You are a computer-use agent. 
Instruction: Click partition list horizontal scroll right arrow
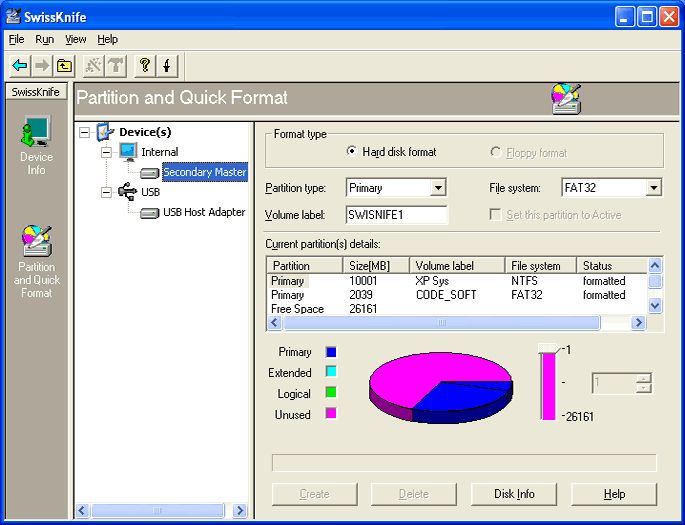tap(639, 323)
